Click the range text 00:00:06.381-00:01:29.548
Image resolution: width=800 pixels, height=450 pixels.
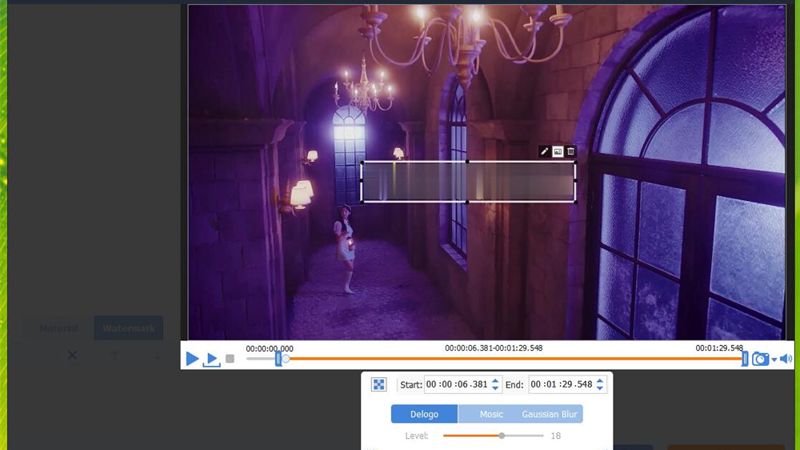click(x=493, y=348)
